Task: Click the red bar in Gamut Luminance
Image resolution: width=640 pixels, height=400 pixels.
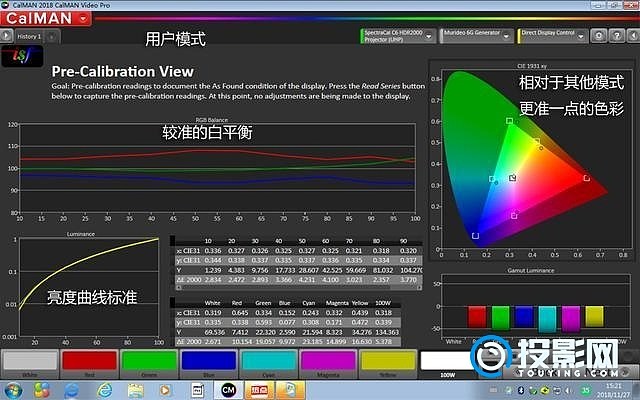Action: click(x=477, y=317)
